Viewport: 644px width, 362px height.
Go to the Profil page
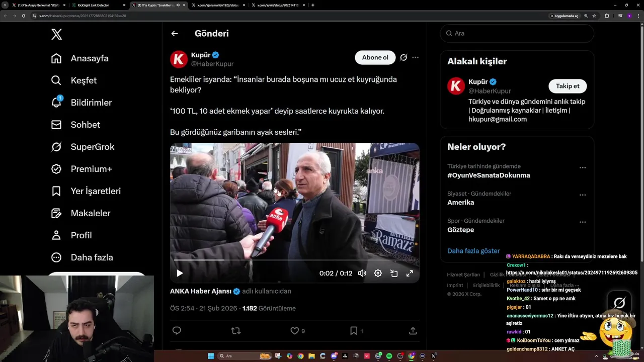point(71,235)
